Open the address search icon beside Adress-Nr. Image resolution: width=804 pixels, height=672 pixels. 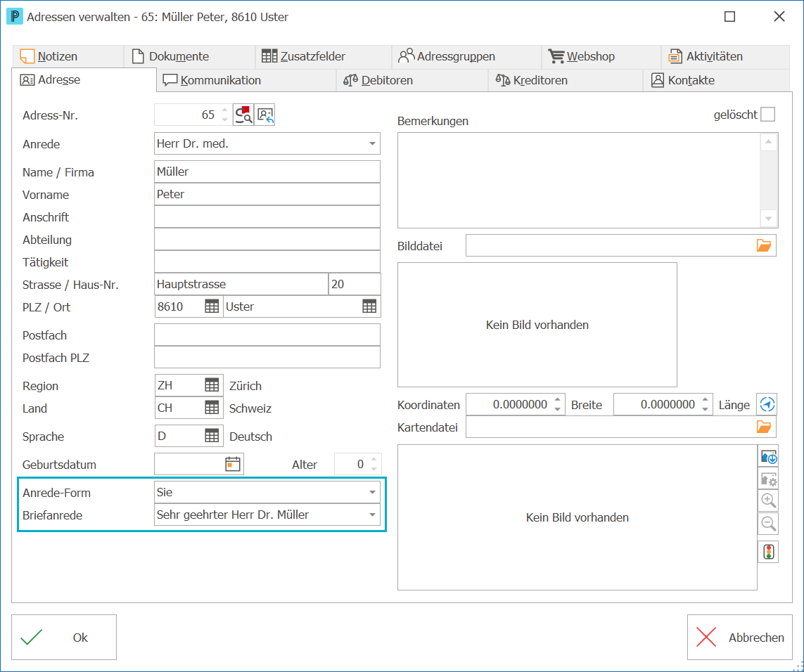243,115
